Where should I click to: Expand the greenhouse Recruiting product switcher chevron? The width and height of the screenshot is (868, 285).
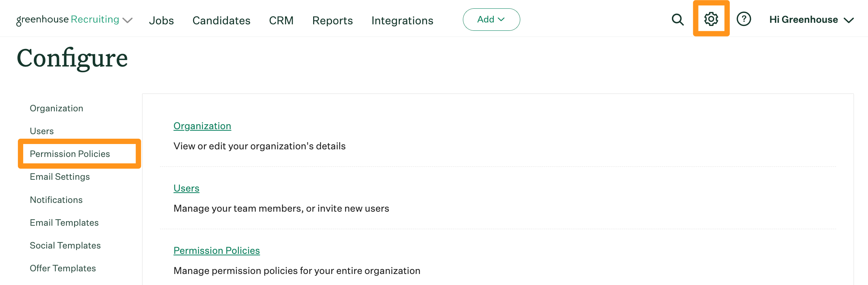(x=128, y=20)
